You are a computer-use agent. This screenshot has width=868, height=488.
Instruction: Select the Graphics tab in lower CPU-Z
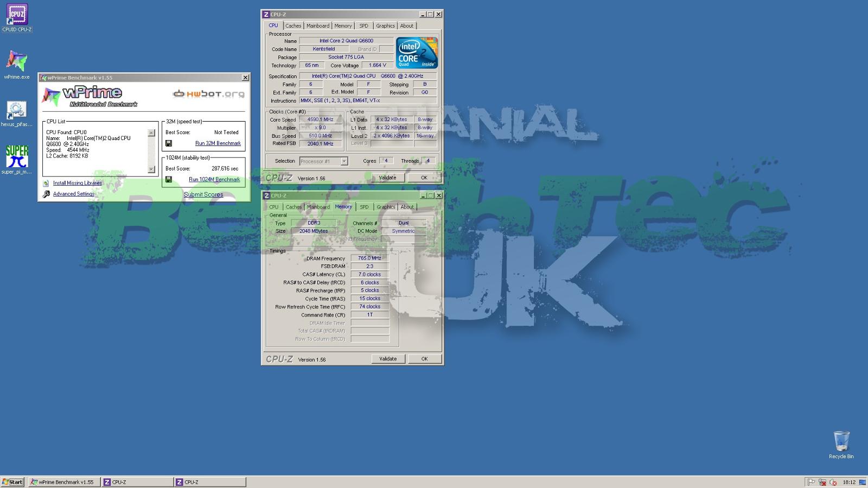[386, 207]
